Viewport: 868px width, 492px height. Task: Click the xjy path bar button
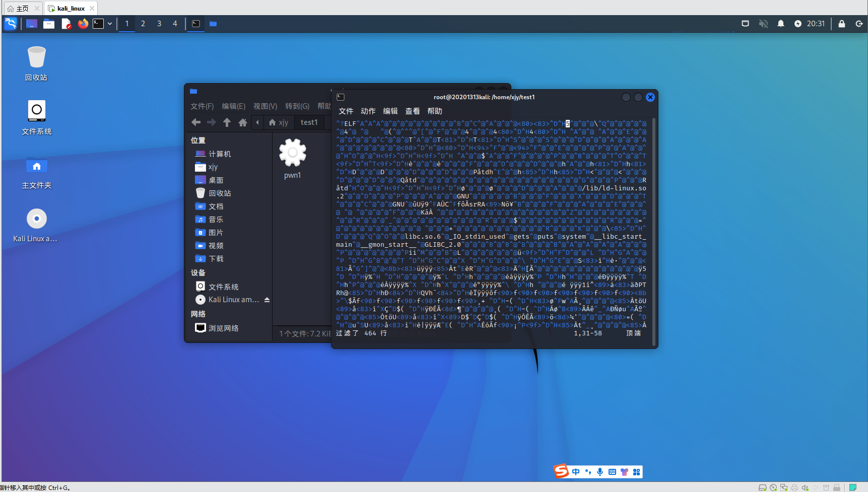279,122
